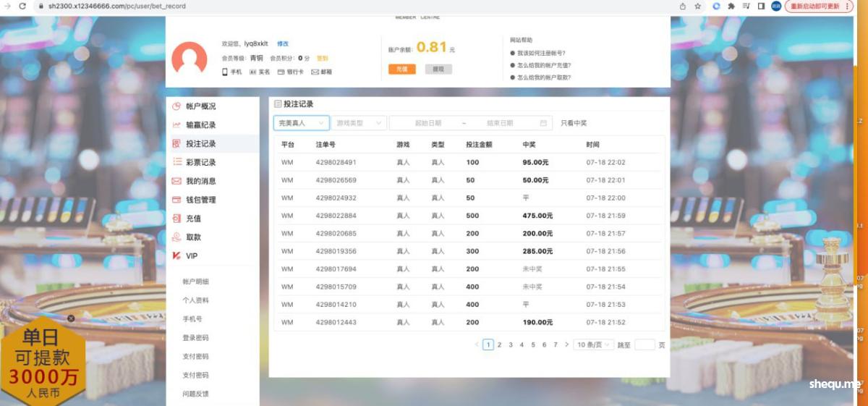Click the 银行卡 bank card icon
Viewport: 868px width, 406px height.
[281, 72]
